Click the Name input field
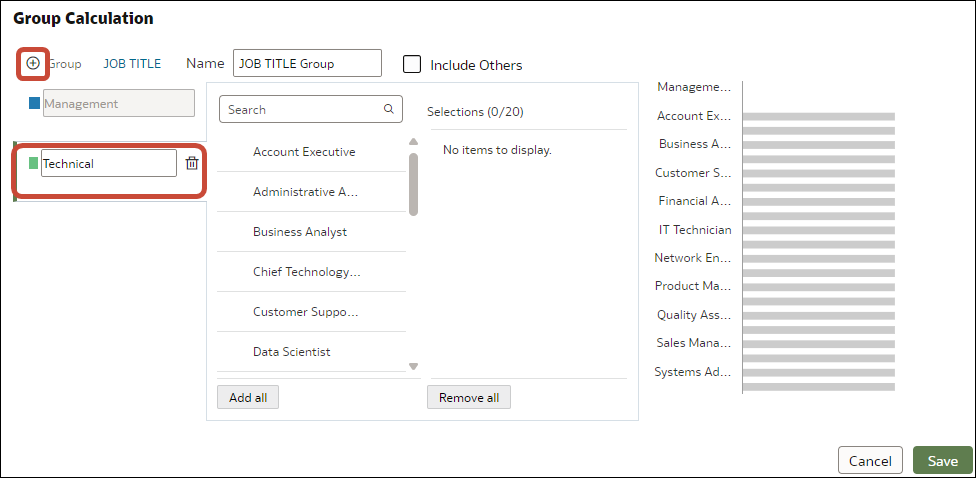The height and width of the screenshot is (478, 976). [307, 63]
